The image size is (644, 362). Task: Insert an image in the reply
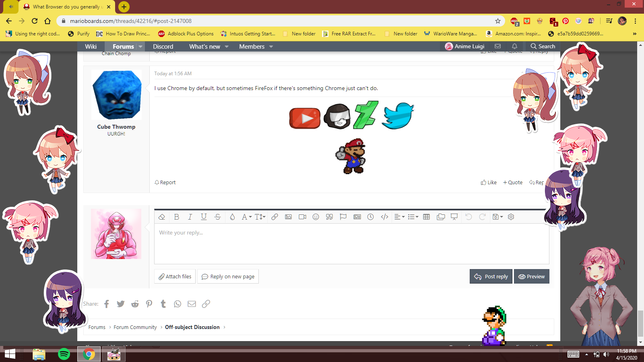(288, 217)
